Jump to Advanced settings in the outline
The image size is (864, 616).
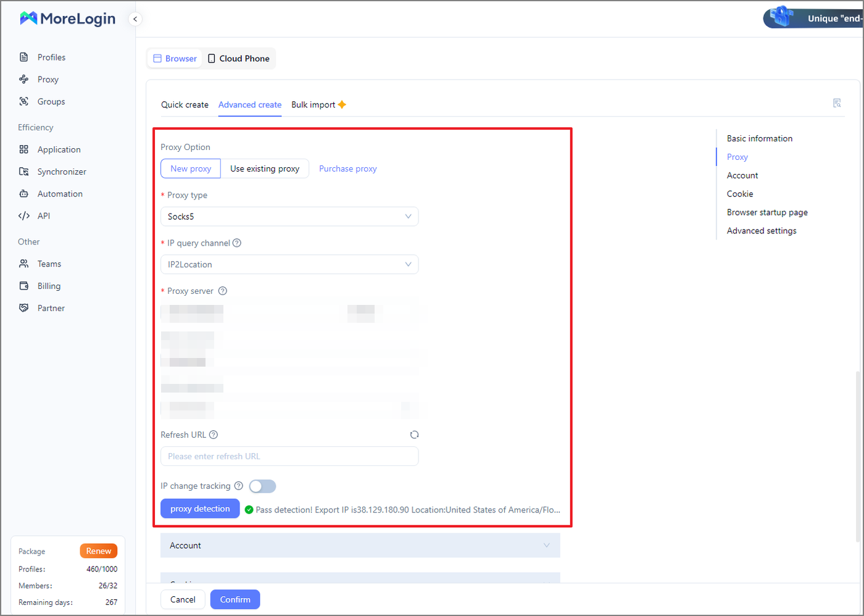tap(762, 231)
